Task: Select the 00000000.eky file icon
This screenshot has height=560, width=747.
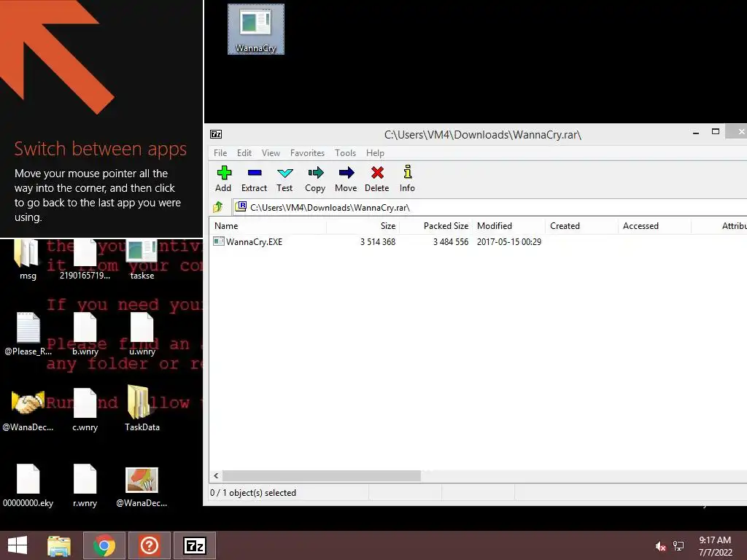Action: 28,486
